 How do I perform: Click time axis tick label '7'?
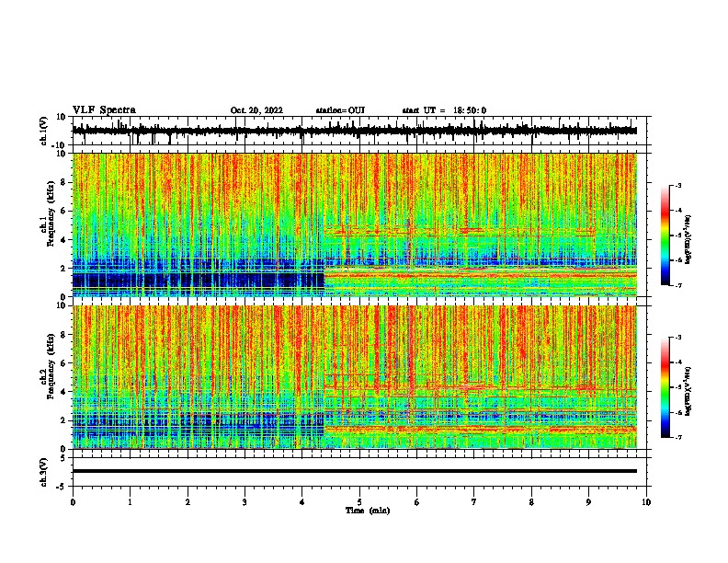point(474,502)
